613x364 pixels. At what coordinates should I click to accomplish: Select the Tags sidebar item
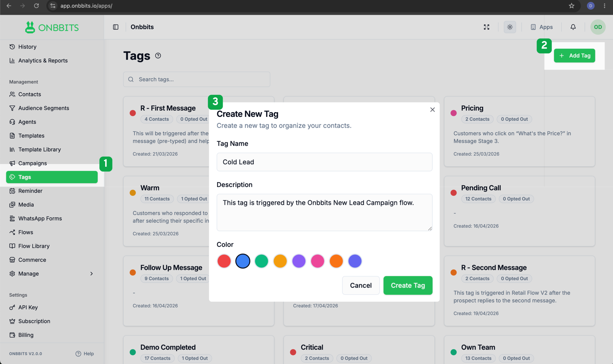[52, 177]
